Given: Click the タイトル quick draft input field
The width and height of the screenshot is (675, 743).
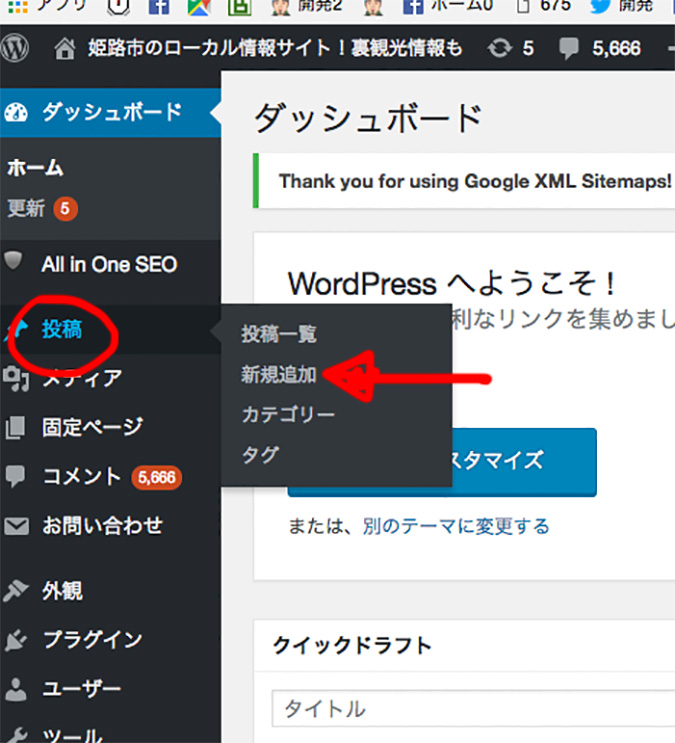Looking at the screenshot, I should tap(470, 709).
